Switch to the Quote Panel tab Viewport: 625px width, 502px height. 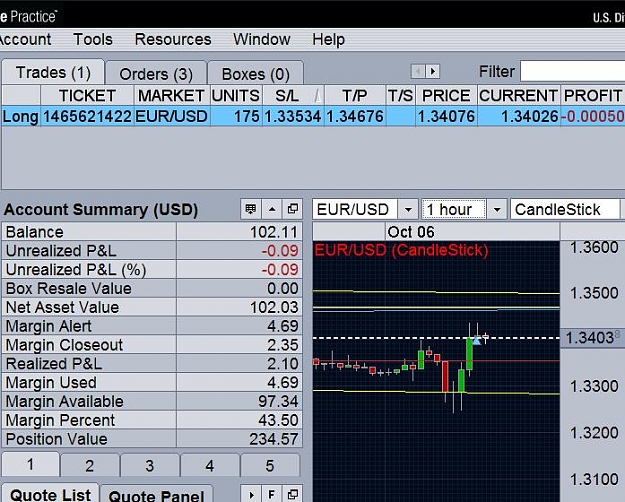tap(156, 495)
